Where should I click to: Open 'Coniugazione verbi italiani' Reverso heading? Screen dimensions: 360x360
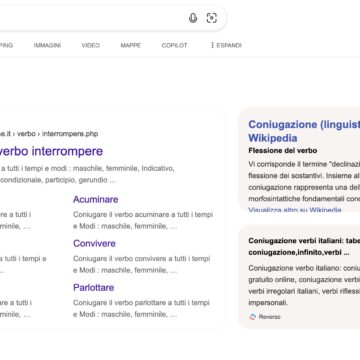pyautogui.click(x=304, y=247)
